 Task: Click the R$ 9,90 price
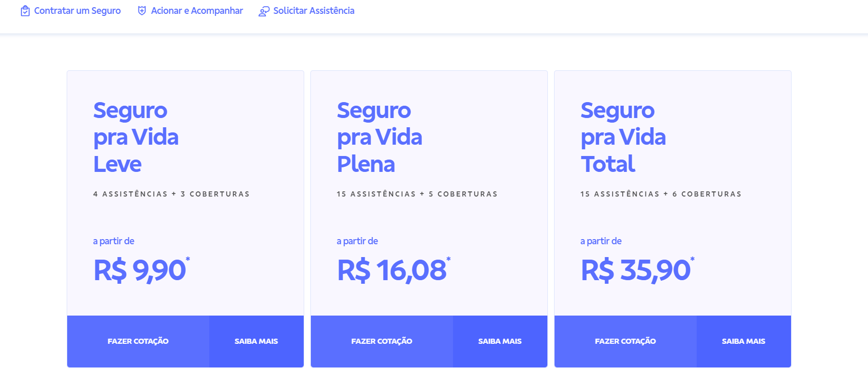pyautogui.click(x=140, y=270)
